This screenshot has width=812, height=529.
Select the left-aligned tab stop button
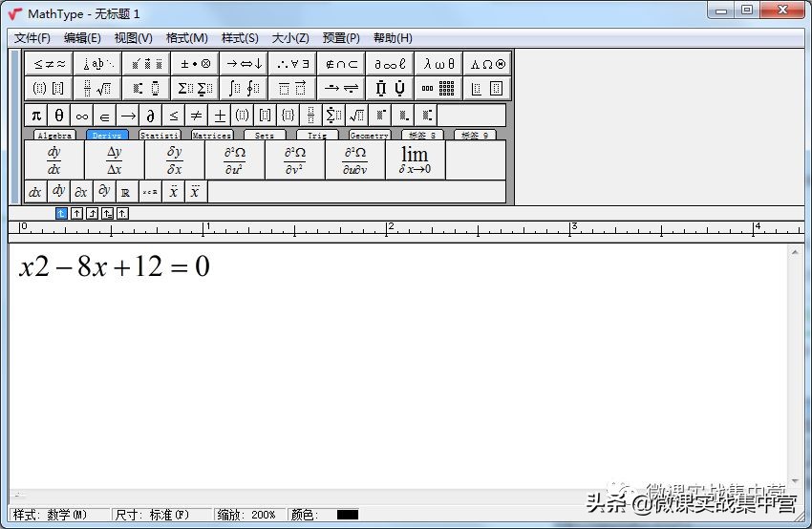pos(62,214)
